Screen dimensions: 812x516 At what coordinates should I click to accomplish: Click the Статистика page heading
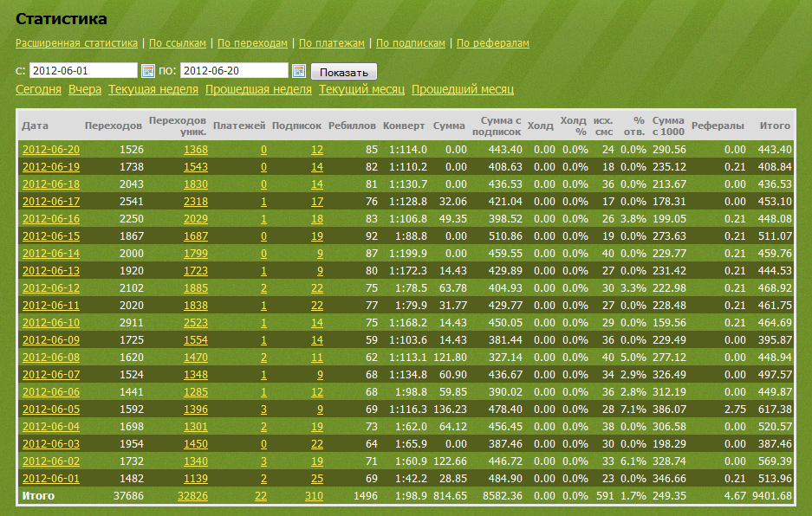[x=62, y=19]
